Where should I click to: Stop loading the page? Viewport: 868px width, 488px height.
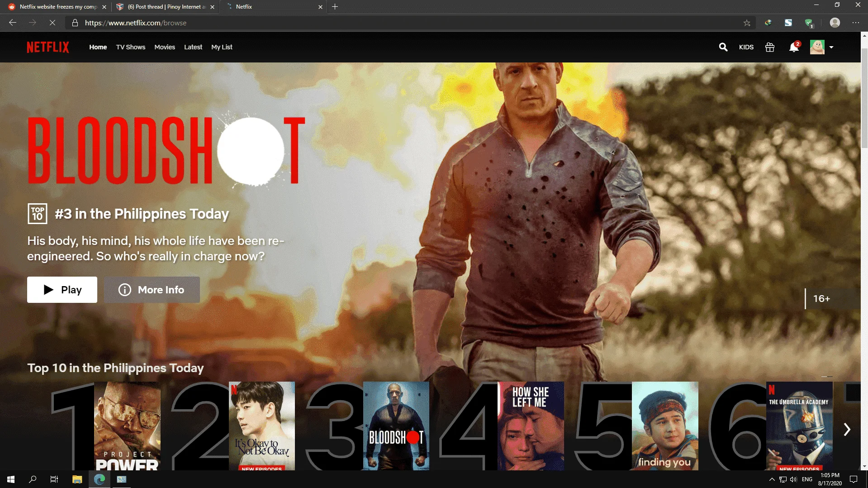coord(52,23)
